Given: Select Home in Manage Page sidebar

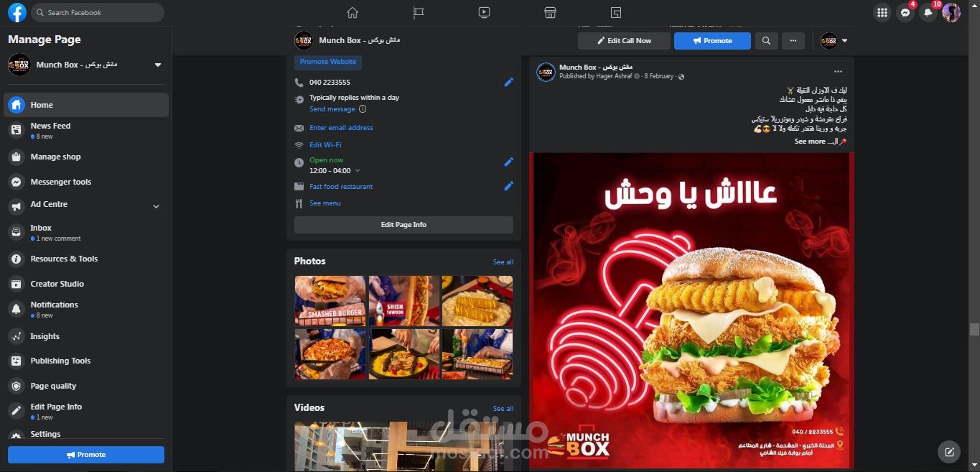Looking at the screenshot, I should click(86, 105).
